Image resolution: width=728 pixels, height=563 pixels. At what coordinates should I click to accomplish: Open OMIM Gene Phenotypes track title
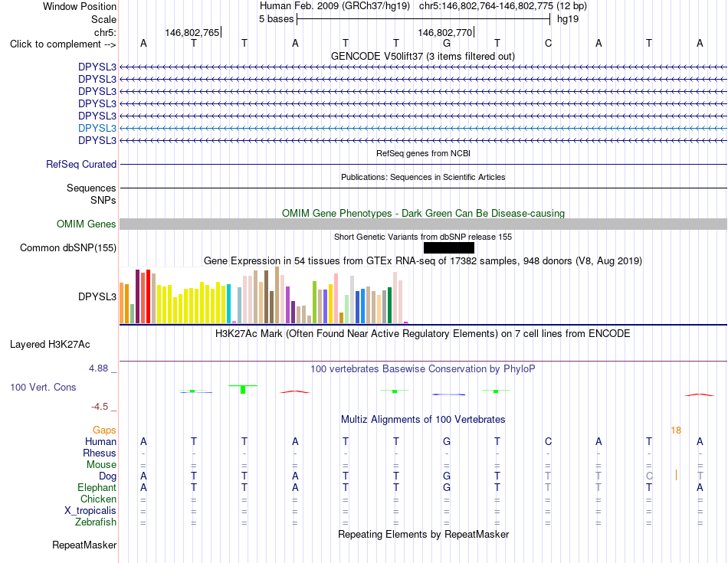[x=423, y=214]
